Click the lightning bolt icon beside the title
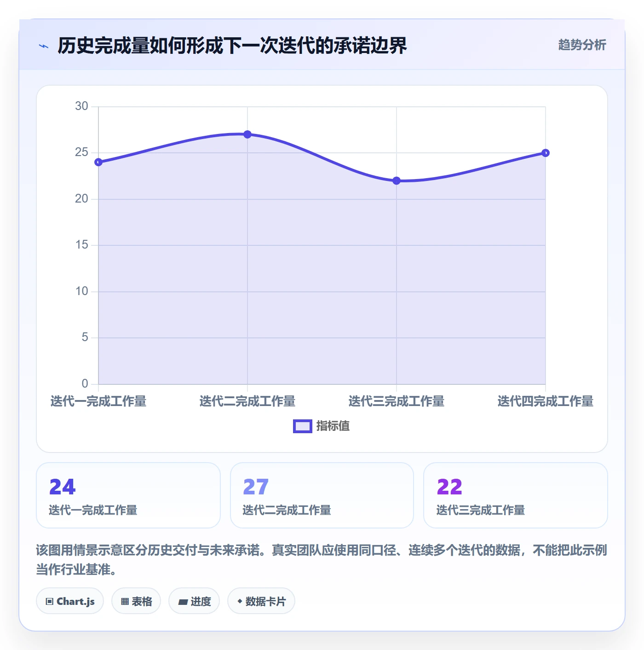 44,46
